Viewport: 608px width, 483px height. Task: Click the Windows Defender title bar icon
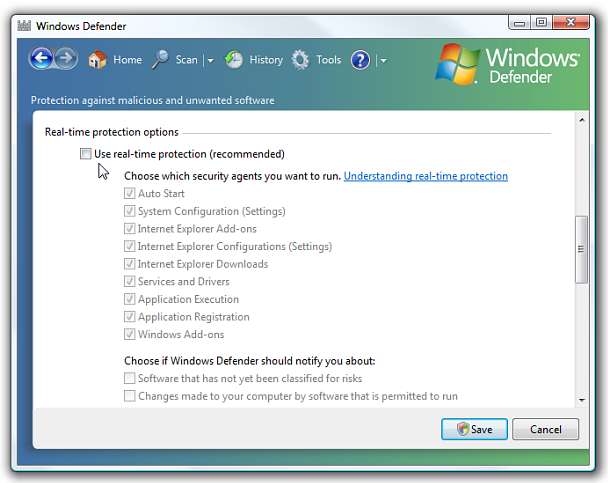[x=24, y=26]
